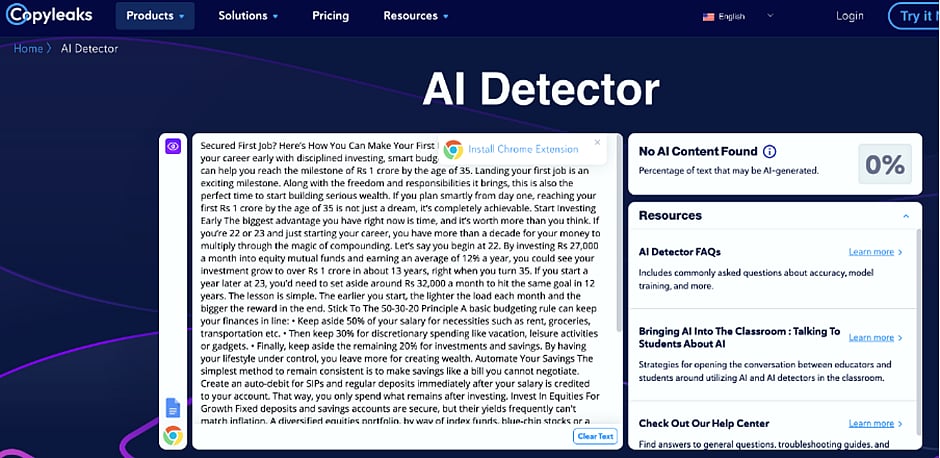This screenshot has width=940, height=458.
Task: Go to the Pricing page
Action: (330, 16)
